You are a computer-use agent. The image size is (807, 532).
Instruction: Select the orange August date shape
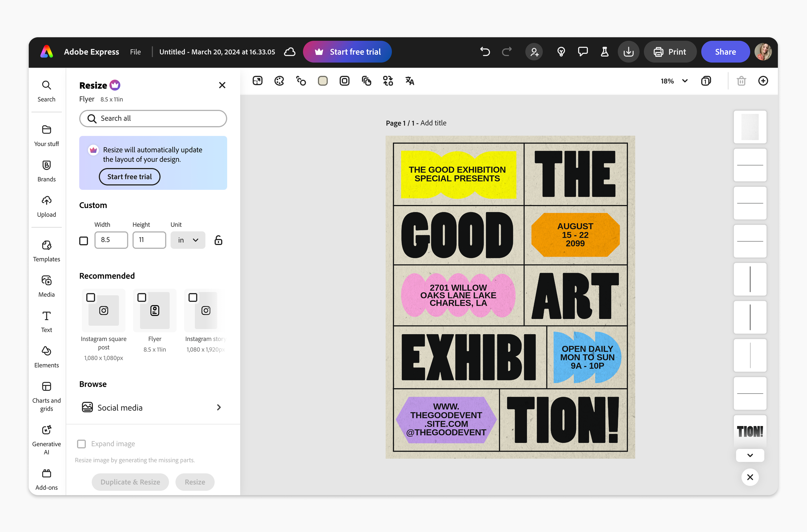pos(575,235)
